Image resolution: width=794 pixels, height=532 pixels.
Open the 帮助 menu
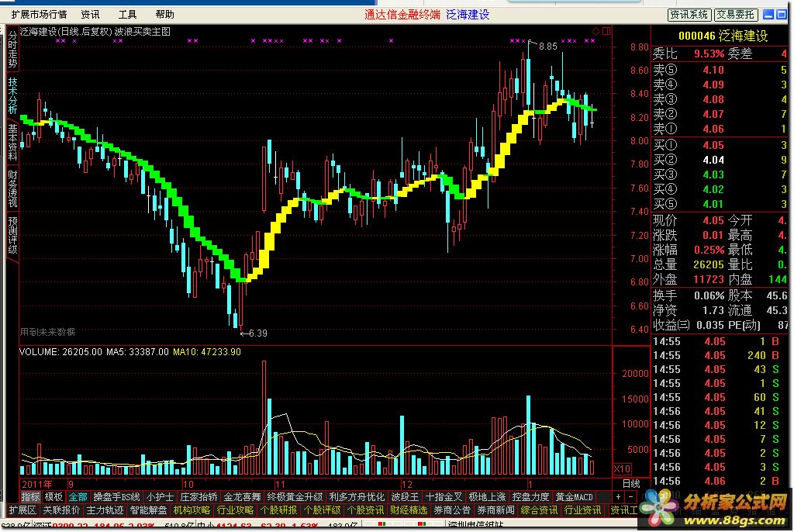[x=164, y=15]
